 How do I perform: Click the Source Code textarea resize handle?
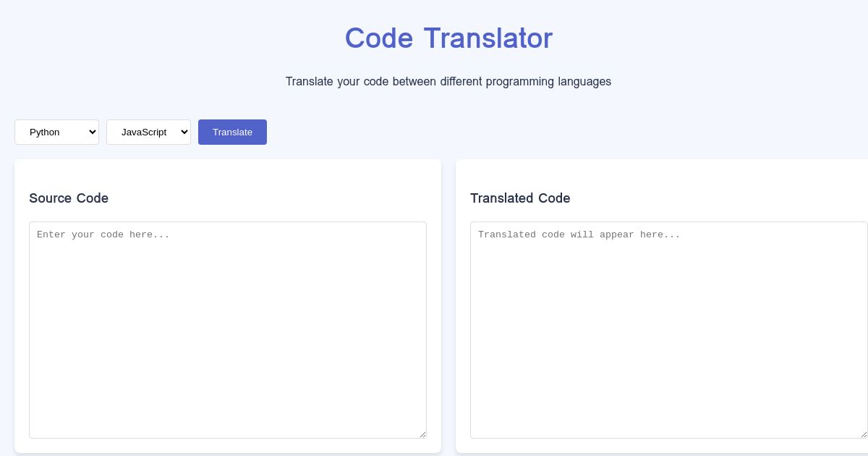click(x=422, y=434)
